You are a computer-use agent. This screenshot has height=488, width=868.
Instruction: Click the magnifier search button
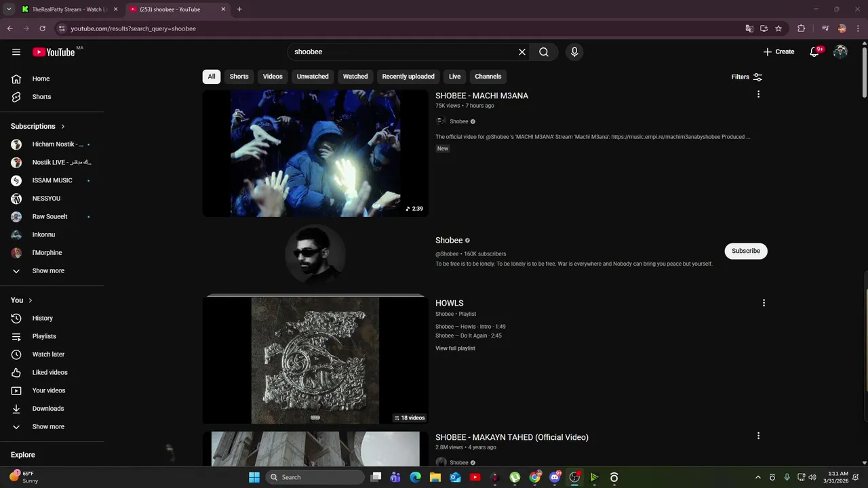tap(544, 52)
